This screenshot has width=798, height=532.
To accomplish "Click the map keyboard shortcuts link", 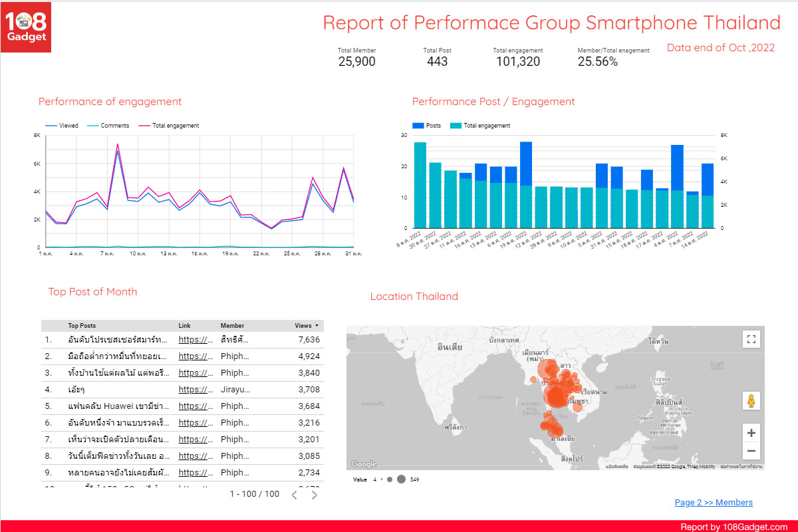I will point(617,467).
